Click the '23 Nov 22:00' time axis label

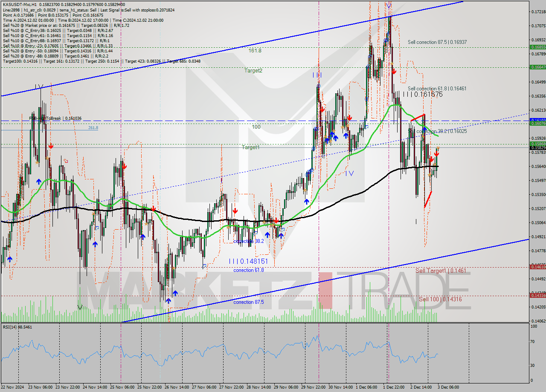tap(69, 387)
